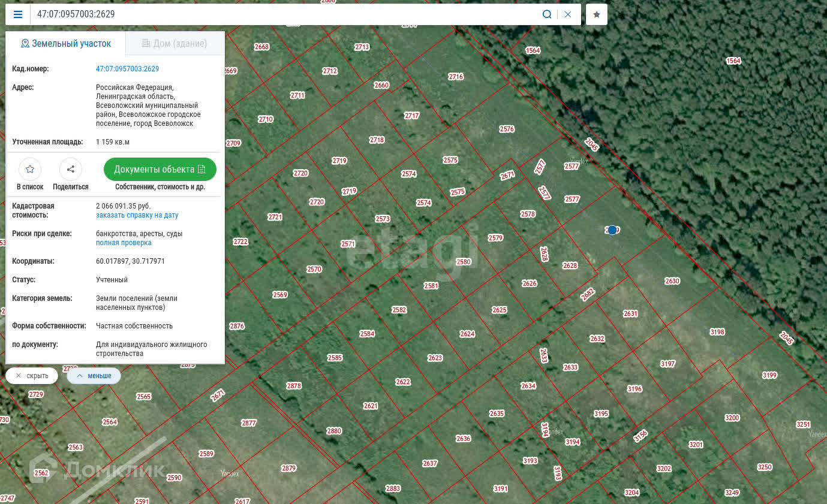Open the hamburger menu
Image resolution: width=827 pixels, height=504 pixels.
point(18,14)
